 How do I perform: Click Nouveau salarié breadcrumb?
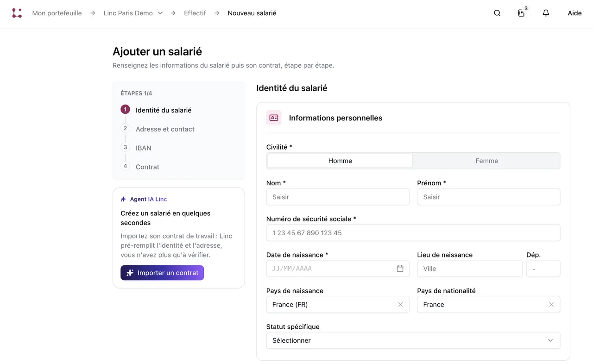pos(252,13)
